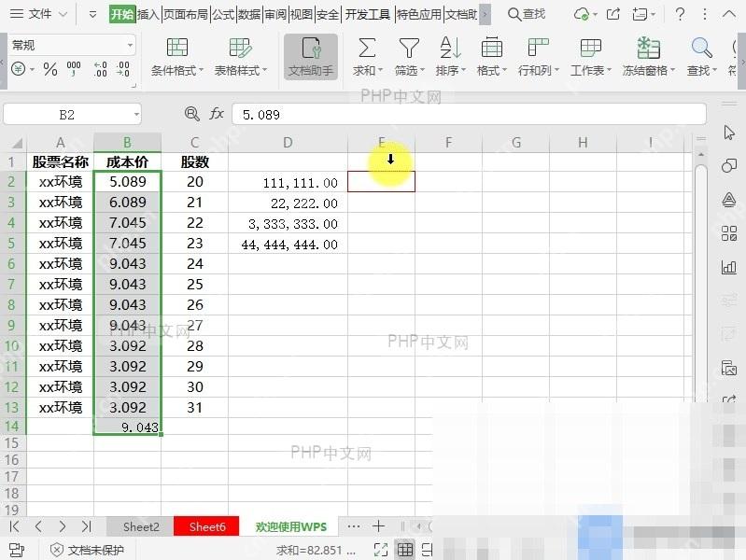
Task: Show more sheets with ellipsis button
Action: [x=354, y=525]
